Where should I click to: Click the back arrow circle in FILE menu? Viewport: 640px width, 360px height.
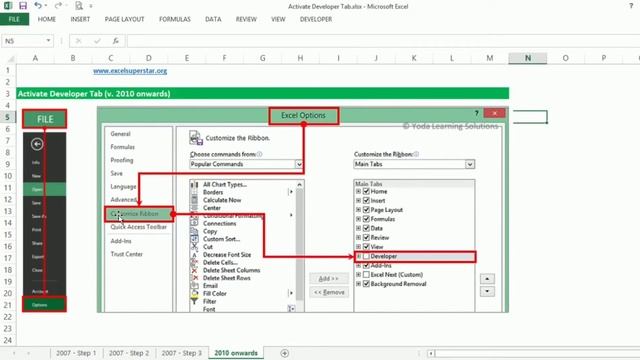pyautogui.click(x=37, y=144)
